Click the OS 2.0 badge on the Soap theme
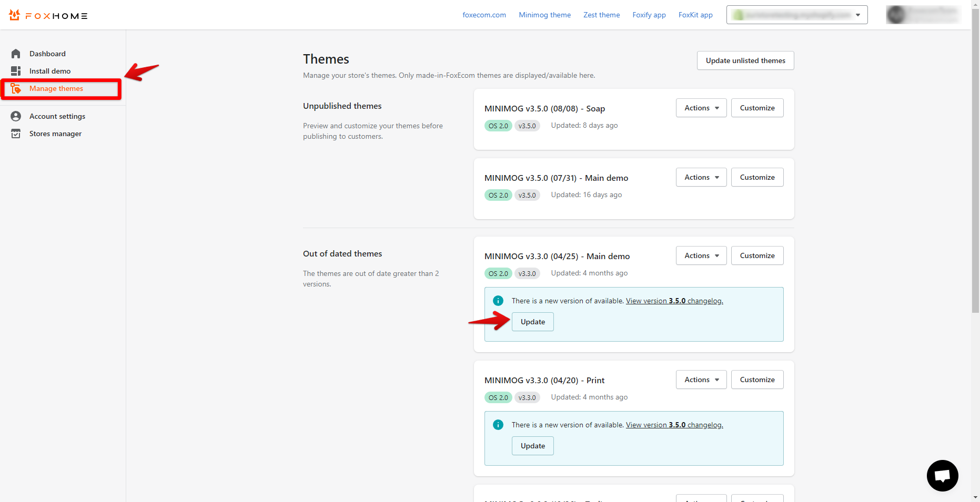980x502 pixels. click(x=498, y=126)
